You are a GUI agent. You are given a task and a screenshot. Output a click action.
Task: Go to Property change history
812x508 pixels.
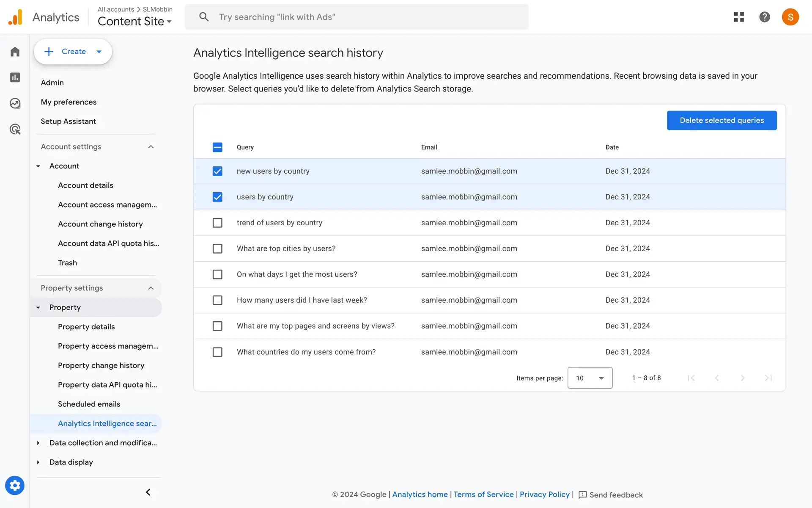click(x=101, y=365)
